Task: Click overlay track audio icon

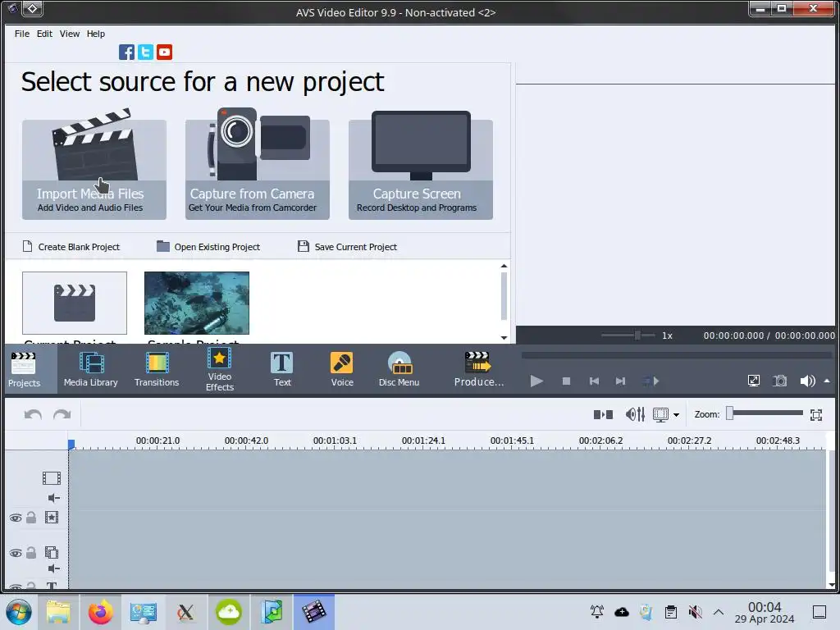Action: pyautogui.click(x=53, y=568)
